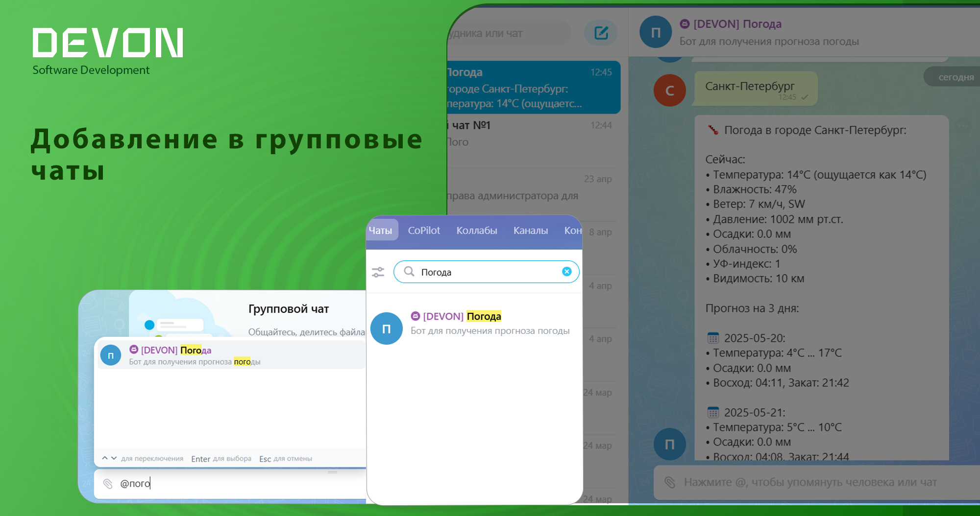Click the 'Esc для отмены' hint
Screen dimensions: 980x516
click(x=286, y=459)
